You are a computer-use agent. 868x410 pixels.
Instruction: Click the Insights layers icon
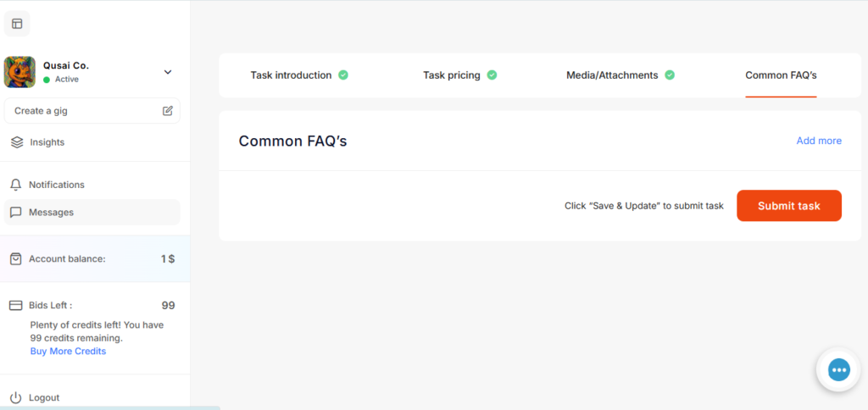[17, 142]
